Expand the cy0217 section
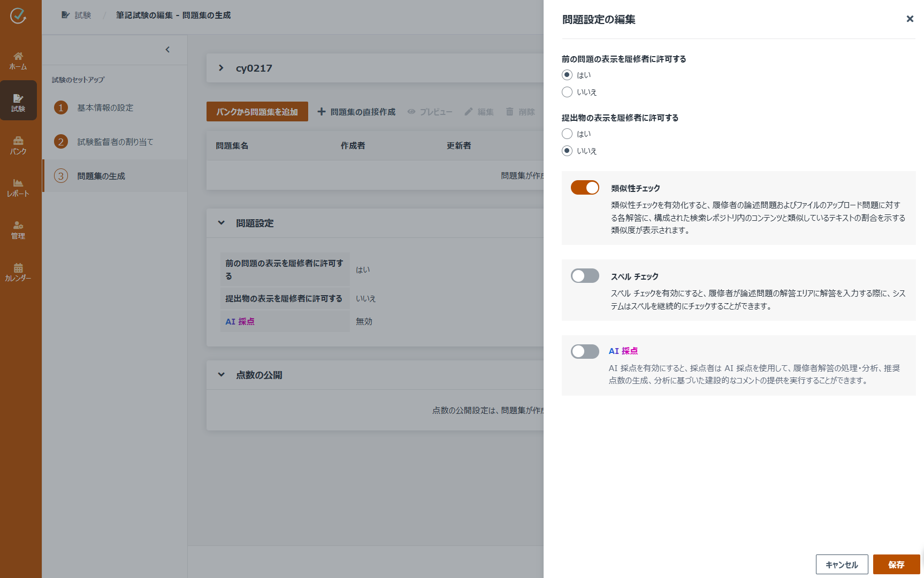Viewport: 924px width, 578px height. (220, 68)
